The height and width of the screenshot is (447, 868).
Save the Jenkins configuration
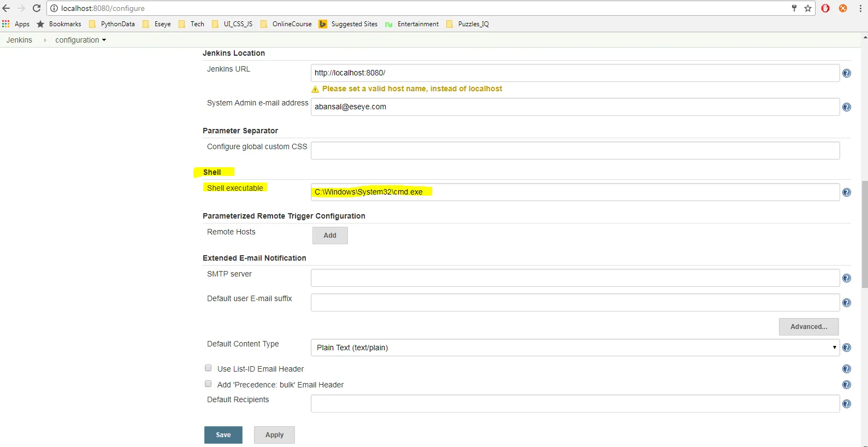(223, 435)
